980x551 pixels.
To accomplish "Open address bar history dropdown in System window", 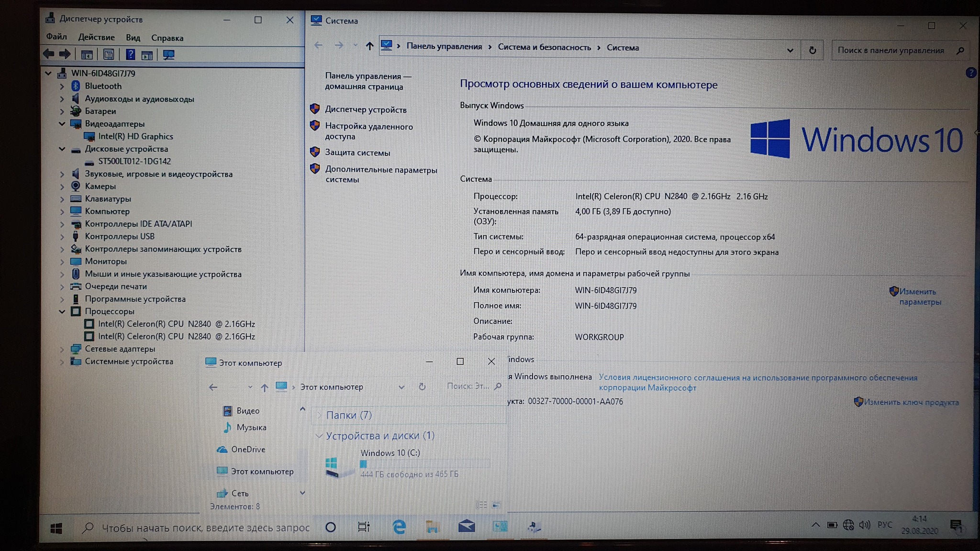I will [790, 50].
